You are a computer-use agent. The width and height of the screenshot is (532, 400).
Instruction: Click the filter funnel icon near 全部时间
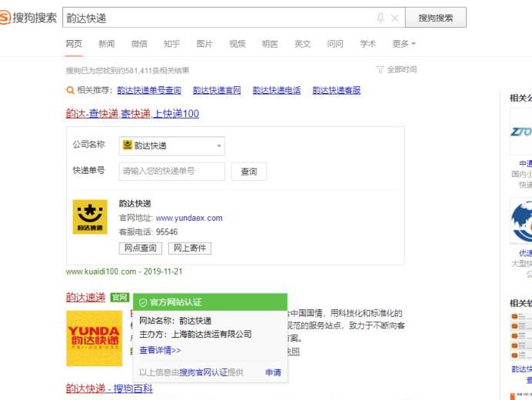[x=380, y=69]
